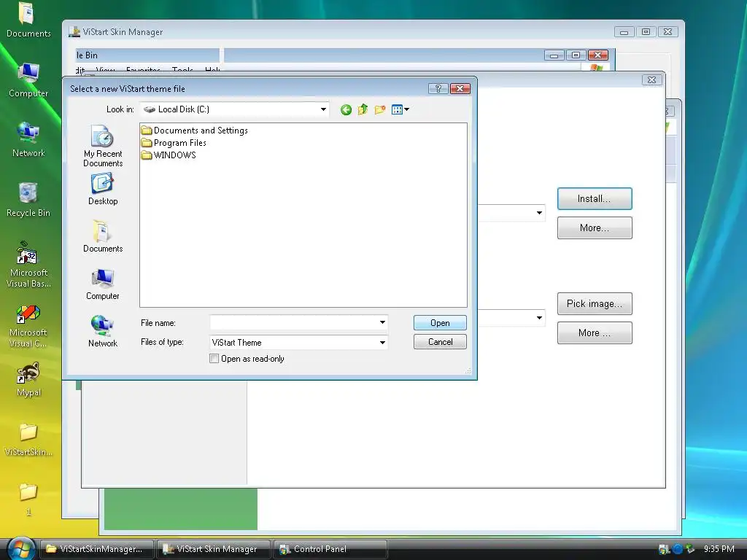
Task: Select Mypal browser desktop shortcut
Action: (x=28, y=379)
